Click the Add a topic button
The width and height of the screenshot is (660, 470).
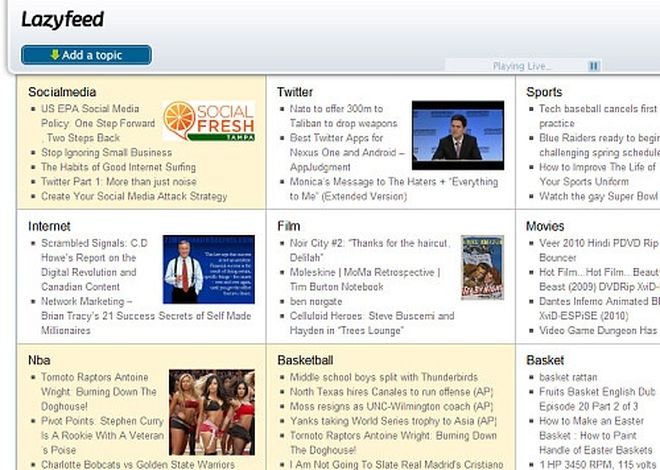pyautogui.click(x=86, y=55)
